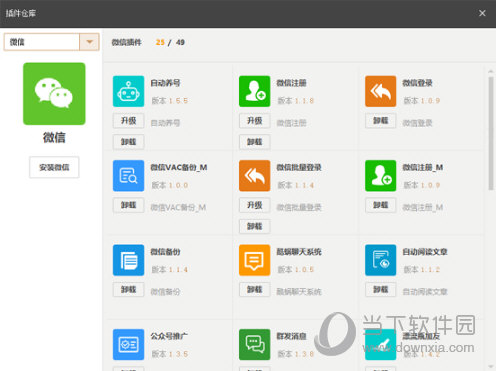
Task: Click the scrollbar down arrow
Action: [490, 366]
